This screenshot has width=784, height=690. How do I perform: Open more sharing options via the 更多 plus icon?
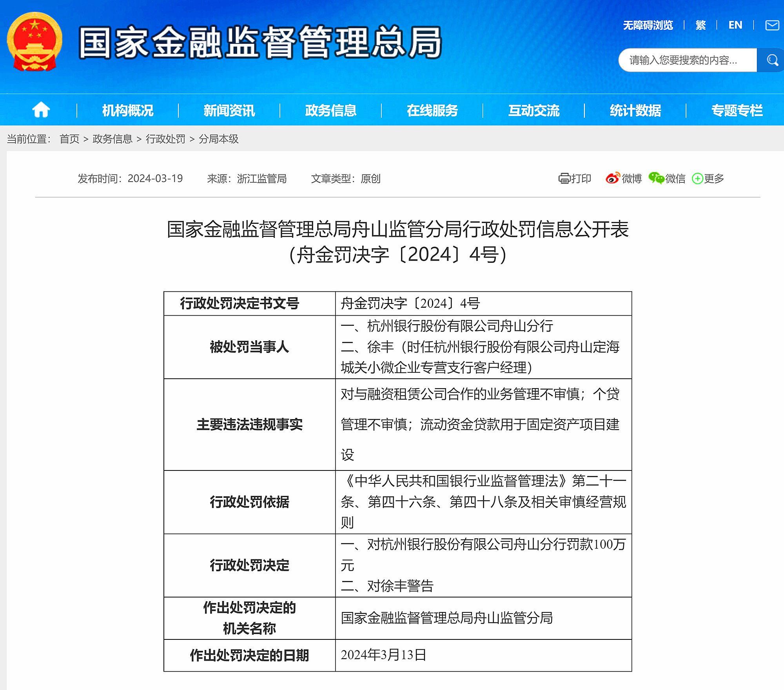click(x=697, y=179)
